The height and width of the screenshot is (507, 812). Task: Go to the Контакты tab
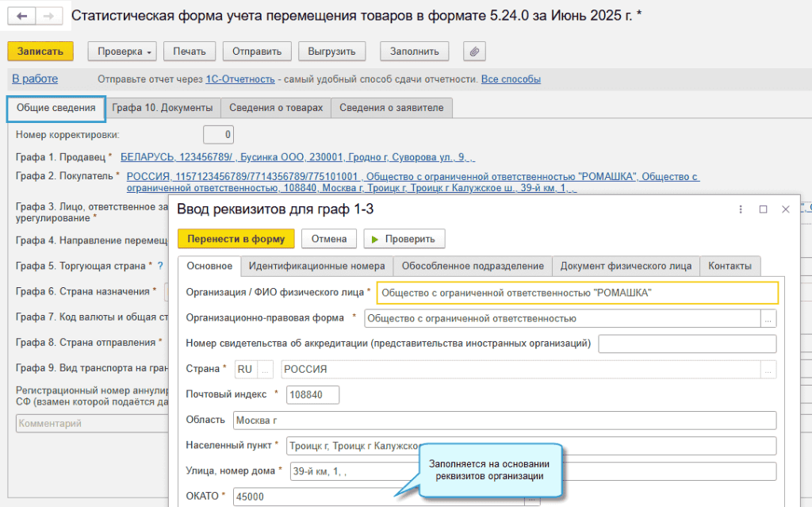pos(730,266)
